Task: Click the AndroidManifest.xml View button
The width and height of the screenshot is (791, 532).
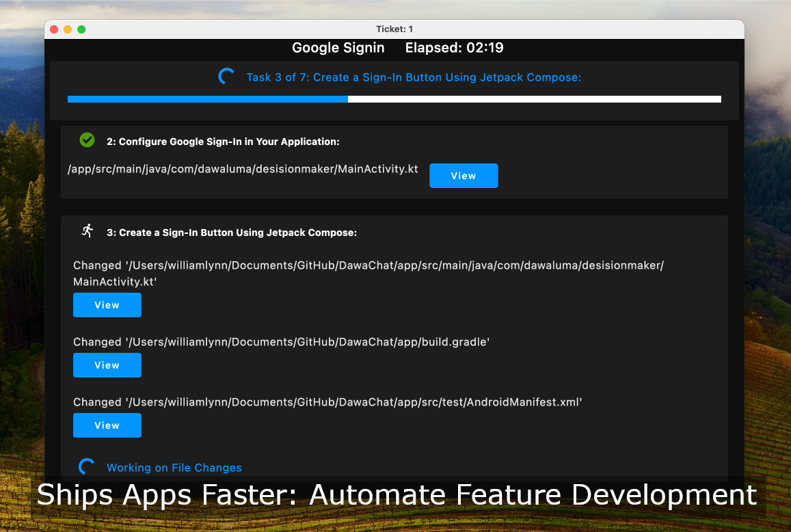Action: (x=107, y=425)
